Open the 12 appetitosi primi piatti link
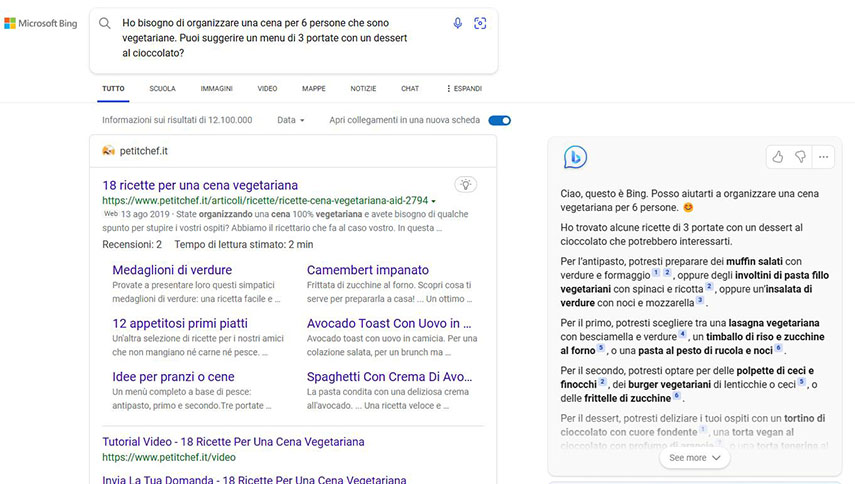This screenshot has width=855, height=484. [x=180, y=323]
